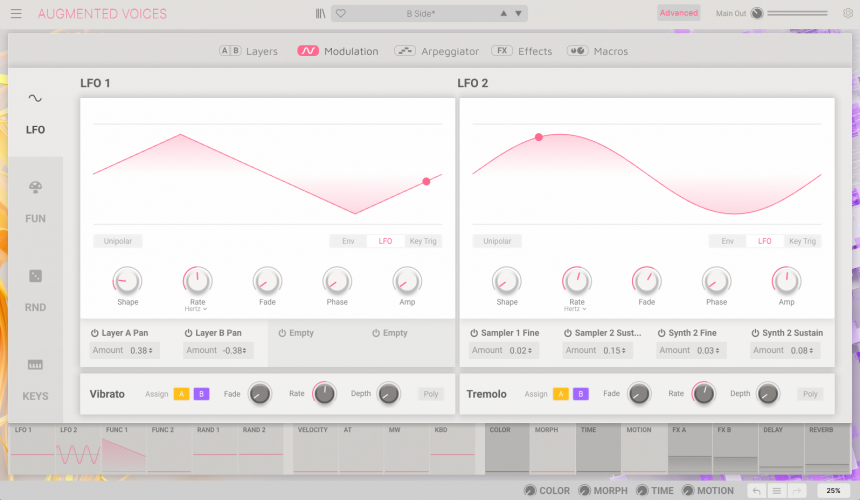Click LFO 2 Fade knob
The height and width of the screenshot is (500, 860).
pyautogui.click(x=647, y=281)
